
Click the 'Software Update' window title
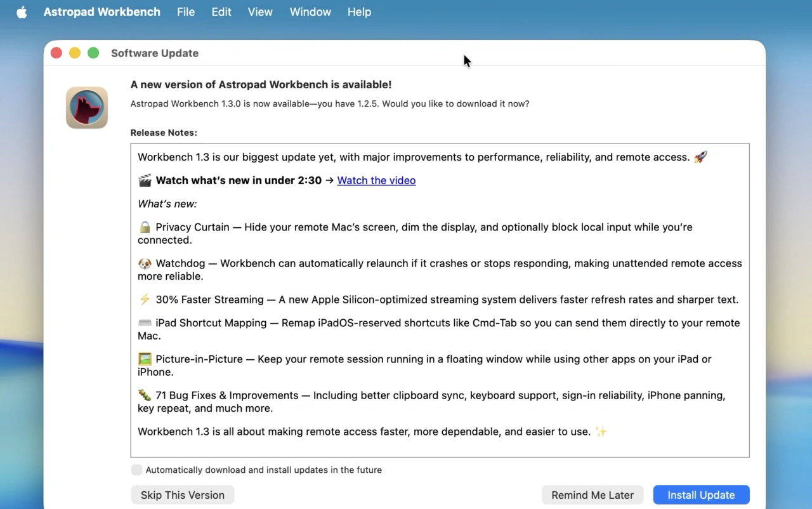[155, 53]
